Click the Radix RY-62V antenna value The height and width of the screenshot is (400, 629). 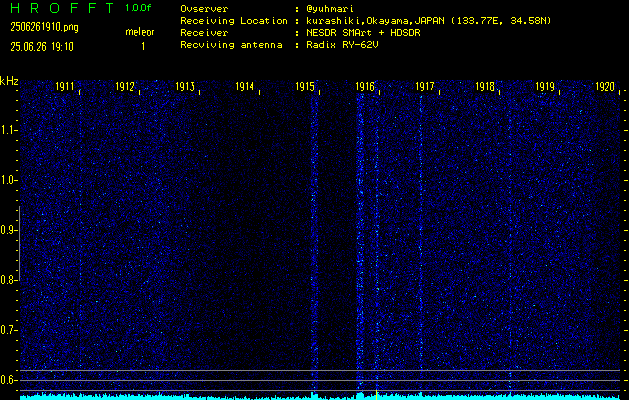point(342,45)
